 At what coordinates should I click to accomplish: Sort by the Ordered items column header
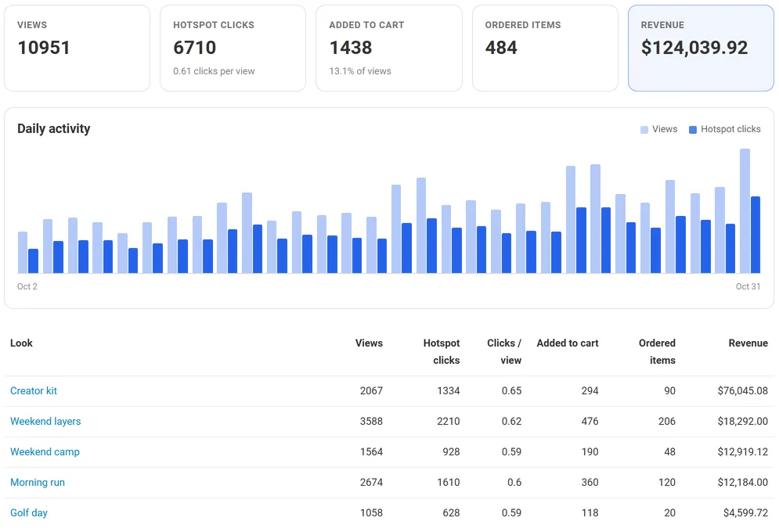point(657,351)
